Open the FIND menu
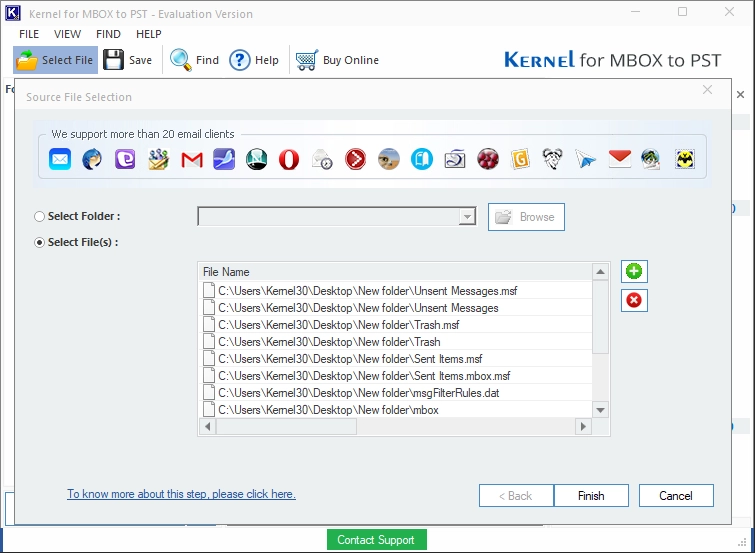Screen dimensions: 755x553 (x=108, y=34)
